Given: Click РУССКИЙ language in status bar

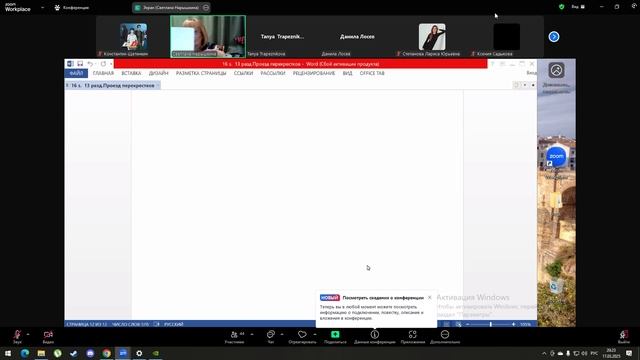Looking at the screenshot, I should point(173,324).
